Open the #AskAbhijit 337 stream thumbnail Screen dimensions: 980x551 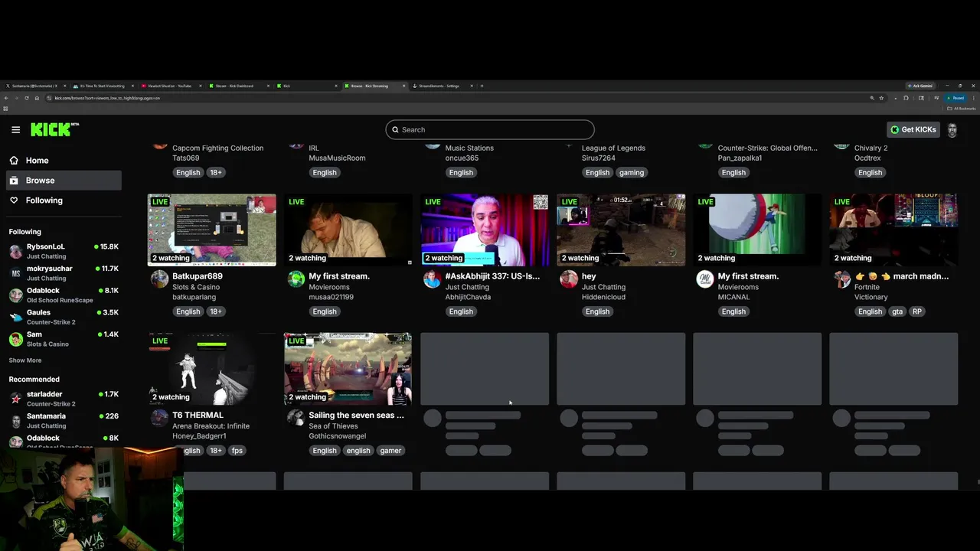485,230
